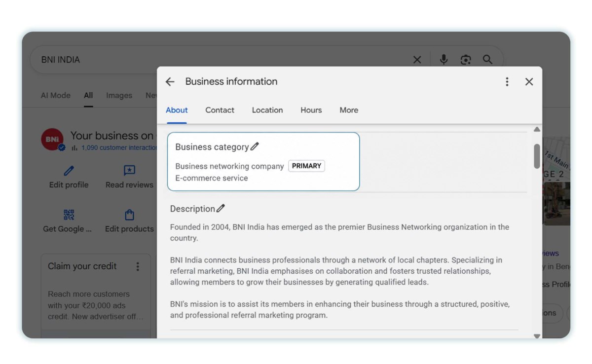This screenshot has width=592, height=364.
Task: Click the 'BNI's mission' description paragraph
Action: click(x=340, y=310)
